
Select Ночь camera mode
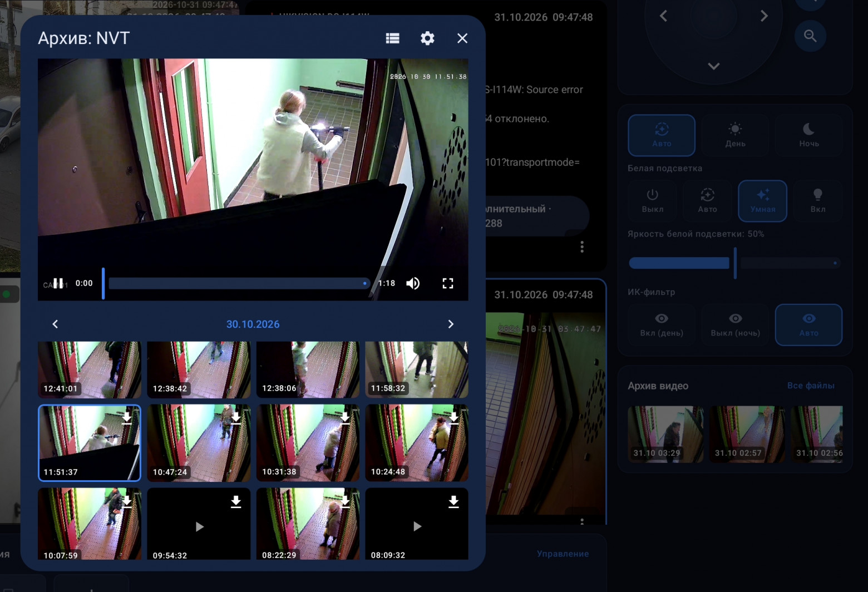click(x=809, y=135)
